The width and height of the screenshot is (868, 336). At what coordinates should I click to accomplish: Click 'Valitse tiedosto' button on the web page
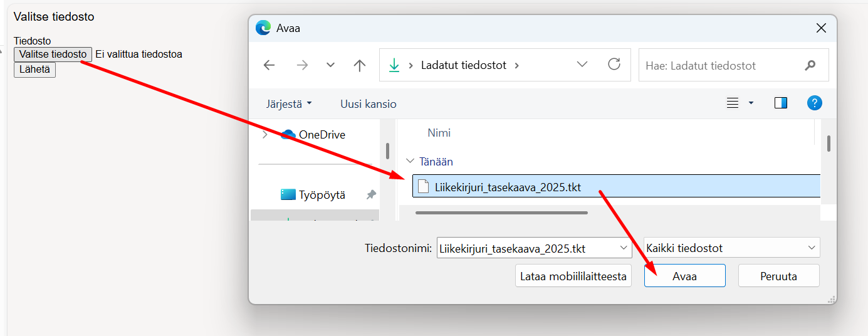click(x=53, y=55)
